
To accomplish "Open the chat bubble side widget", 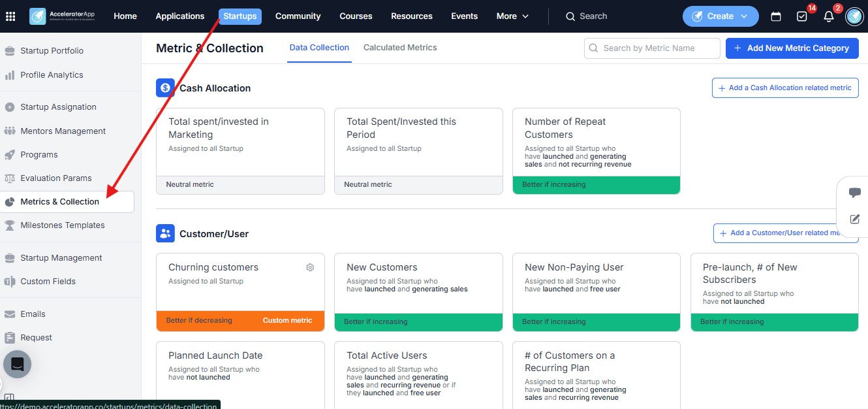I will tap(854, 193).
